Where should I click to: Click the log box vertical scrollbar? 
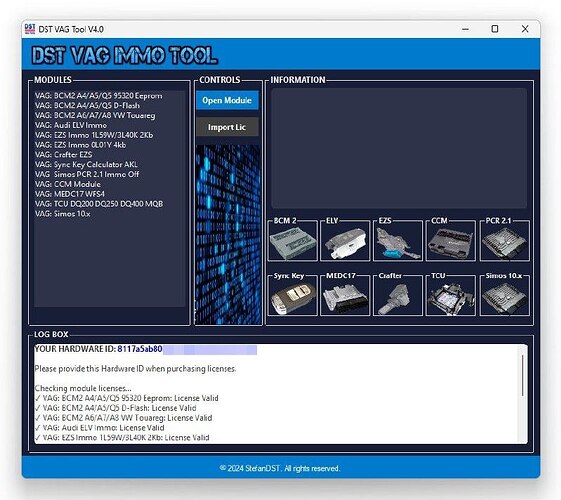(x=522, y=376)
